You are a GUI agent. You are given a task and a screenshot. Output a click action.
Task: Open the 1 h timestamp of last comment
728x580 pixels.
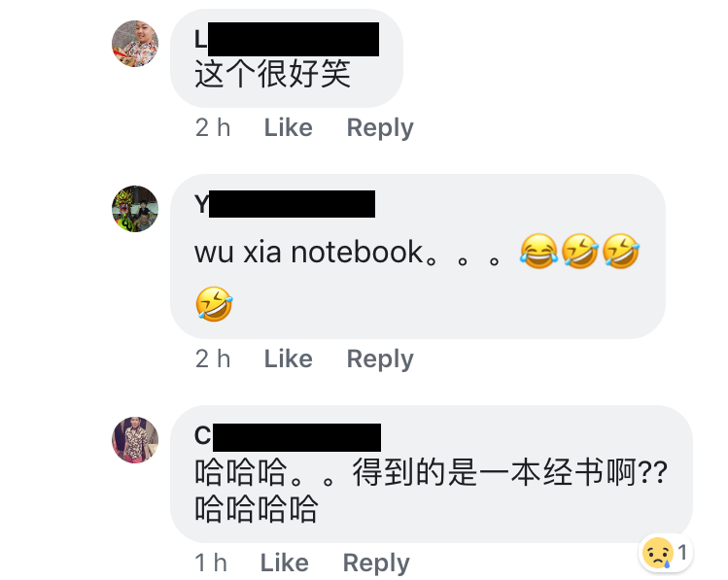(211, 563)
